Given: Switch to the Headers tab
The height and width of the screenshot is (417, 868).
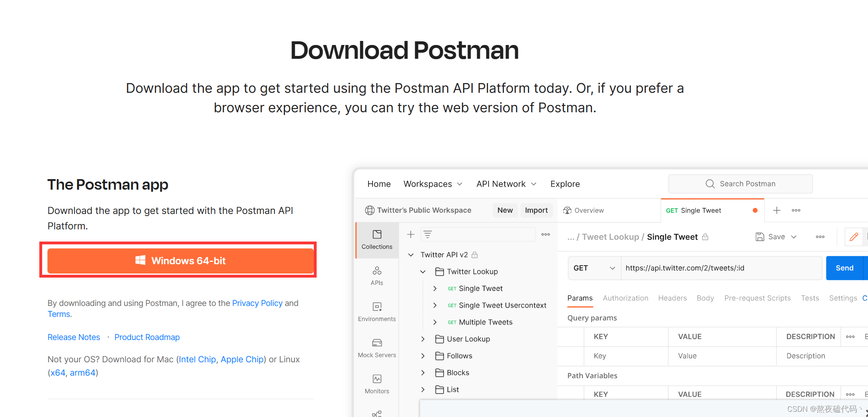Looking at the screenshot, I should point(673,298).
